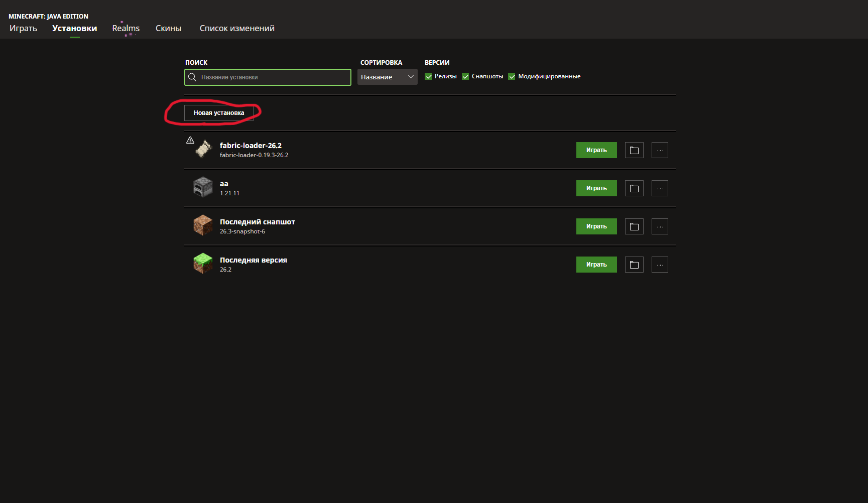Open the Скины tab
The width and height of the screenshot is (868, 503).
(169, 29)
